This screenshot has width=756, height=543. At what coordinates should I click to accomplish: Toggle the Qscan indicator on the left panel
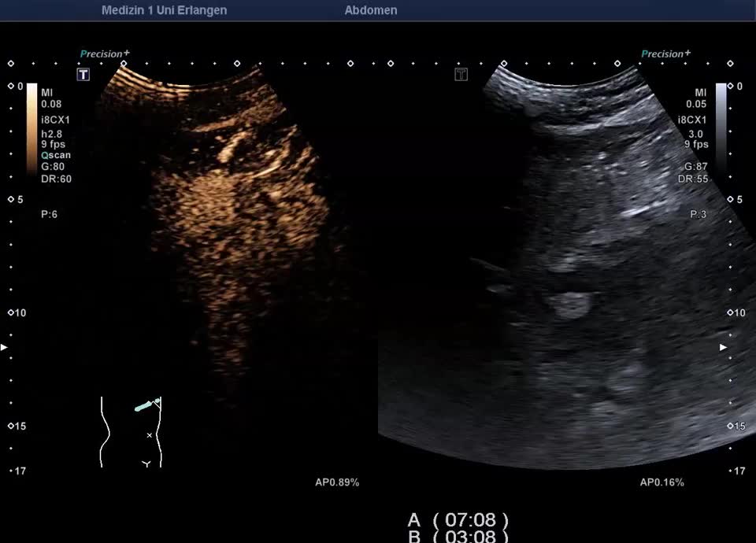click(56, 156)
